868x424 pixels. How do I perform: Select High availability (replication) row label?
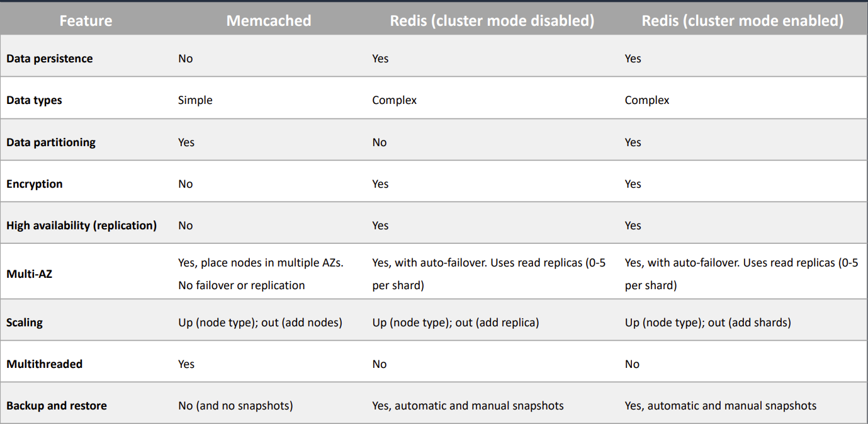tap(82, 226)
